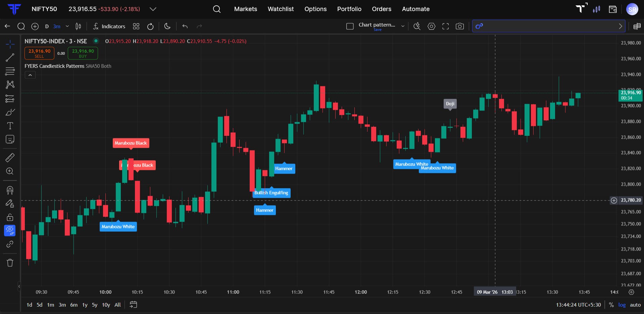
Task: Collapse the FYERS Candlestick Patterns indicator legend
Action: point(30,75)
